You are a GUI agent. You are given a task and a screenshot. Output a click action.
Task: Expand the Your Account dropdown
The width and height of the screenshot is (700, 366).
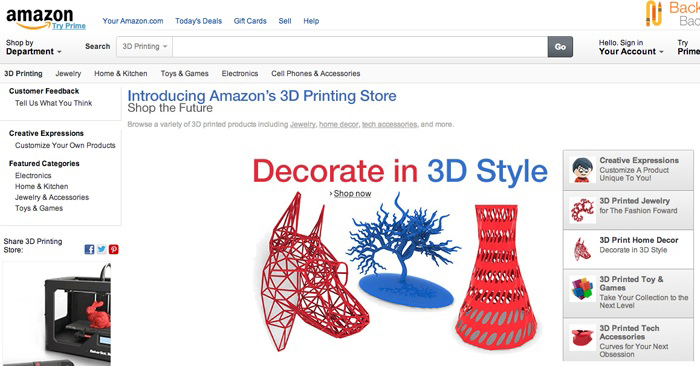click(x=631, y=47)
